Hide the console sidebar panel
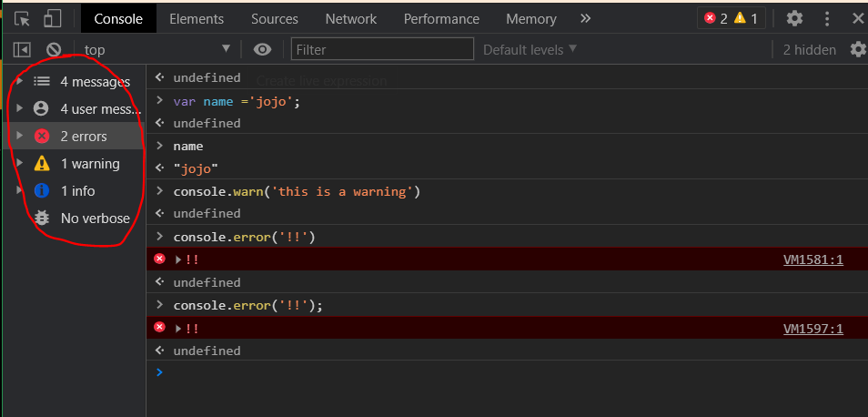The image size is (868, 417). [23, 49]
